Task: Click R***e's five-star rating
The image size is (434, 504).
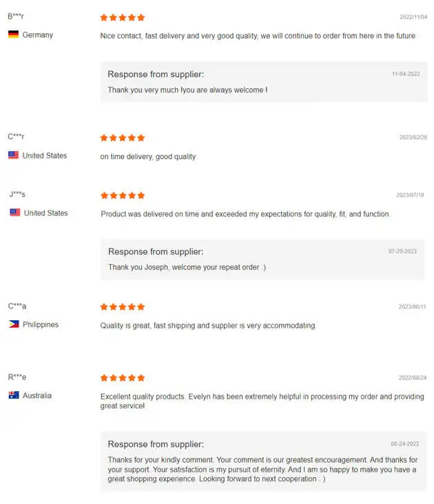Action: (x=123, y=378)
